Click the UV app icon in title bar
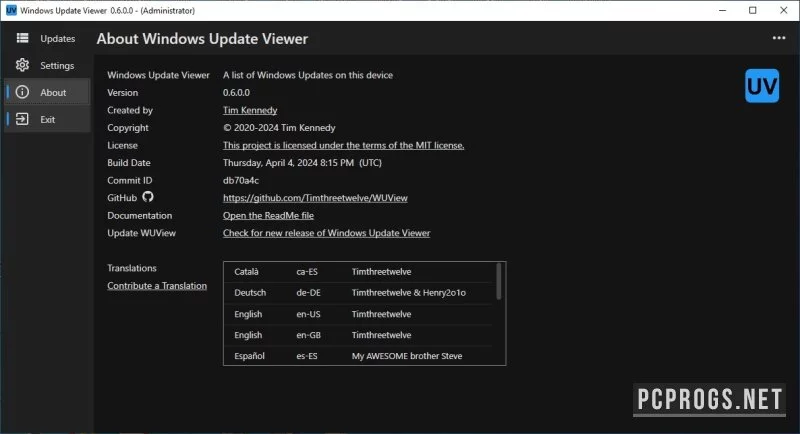800x434 pixels. coord(11,10)
